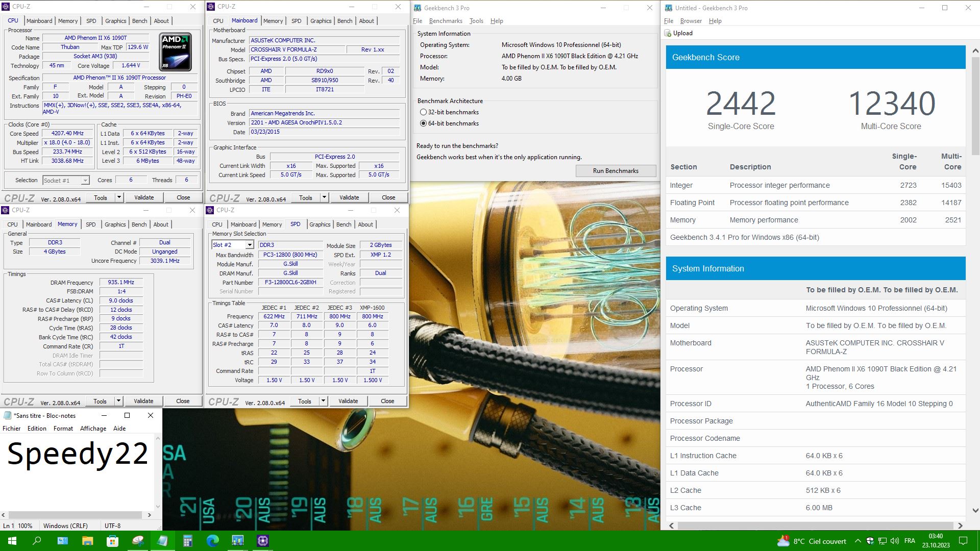Viewport: 980px width, 551px height.
Task: Open weather widget showing Ciel couvert
Action: 811,541
